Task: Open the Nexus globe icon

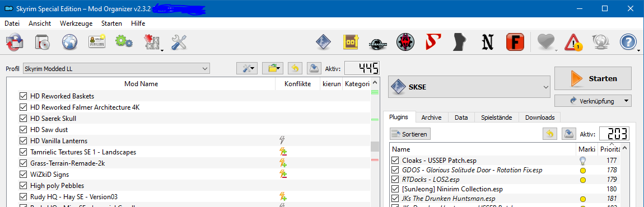Action: [70, 42]
